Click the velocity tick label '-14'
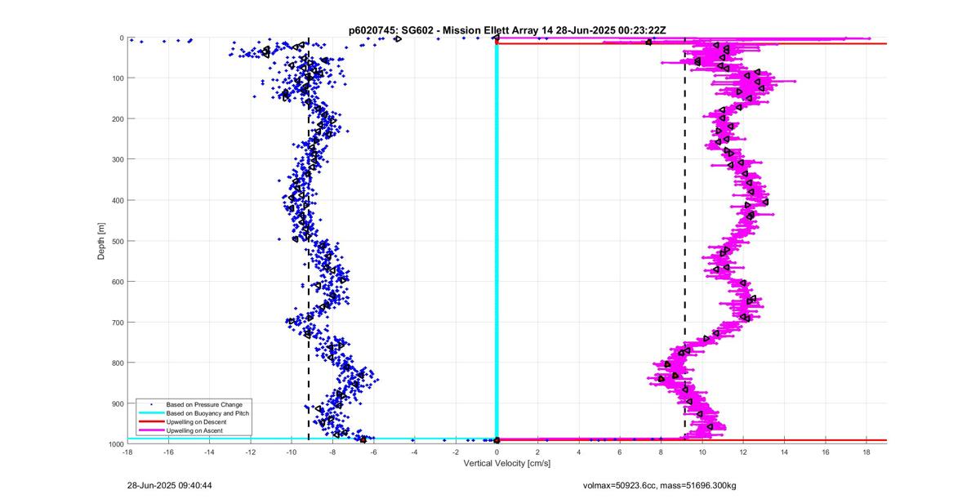The width and height of the screenshot is (980, 499). (x=209, y=452)
